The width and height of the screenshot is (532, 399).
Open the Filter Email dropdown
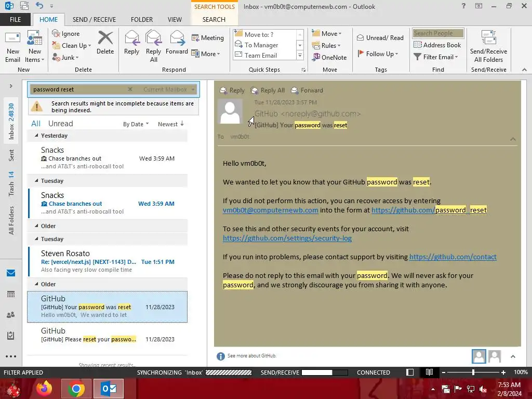(436, 57)
